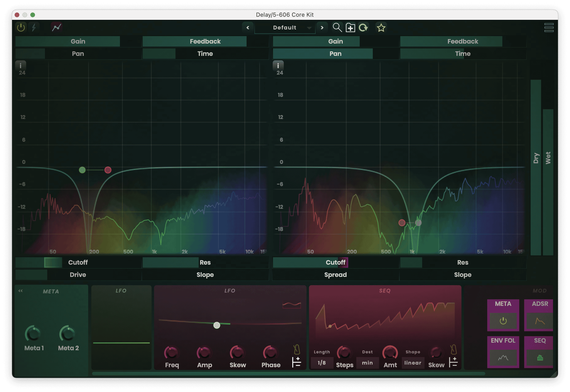The width and height of the screenshot is (570, 392).
Task: Click the modulator panel horizontal scrollbar
Action: tap(288, 373)
